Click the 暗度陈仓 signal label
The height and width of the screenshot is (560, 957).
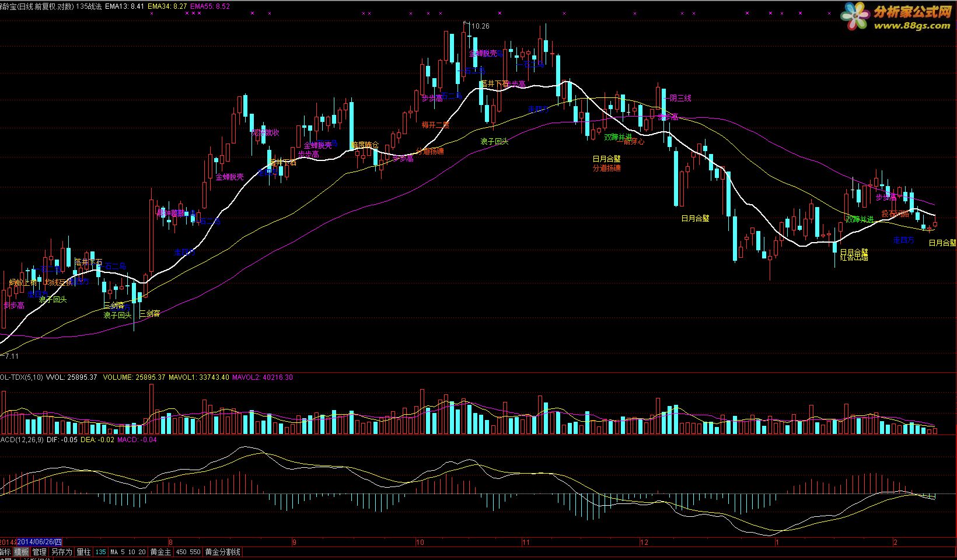pos(365,145)
